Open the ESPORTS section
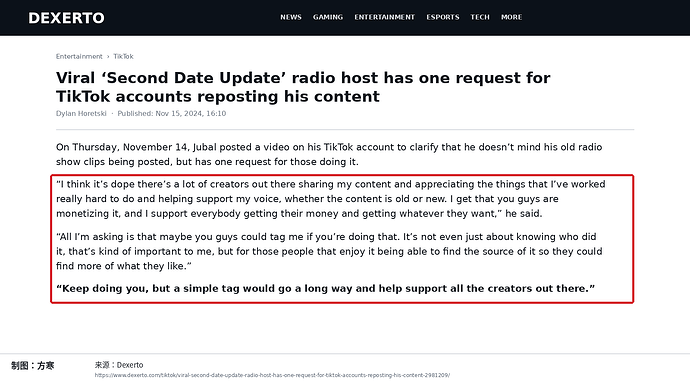 click(443, 17)
